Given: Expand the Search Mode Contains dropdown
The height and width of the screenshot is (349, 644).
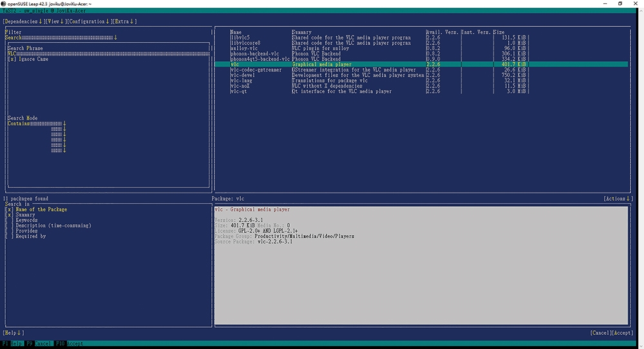Looking at the screenshot, I should tap(37, 124).
